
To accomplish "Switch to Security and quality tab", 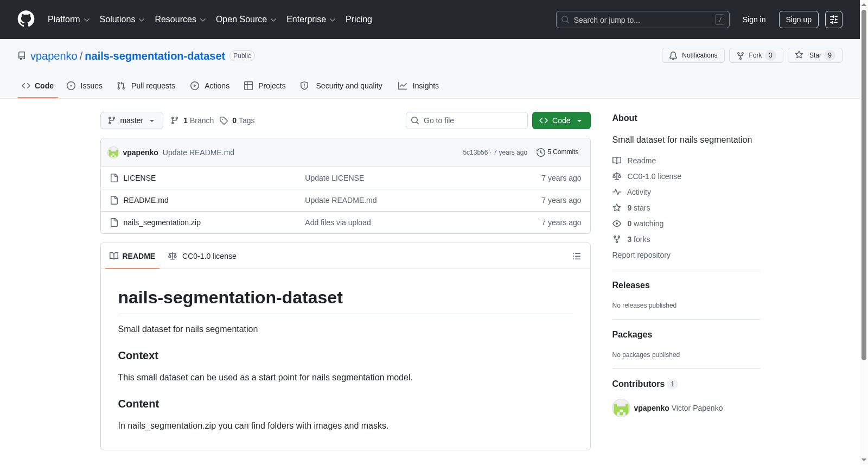I will point(341,86).
